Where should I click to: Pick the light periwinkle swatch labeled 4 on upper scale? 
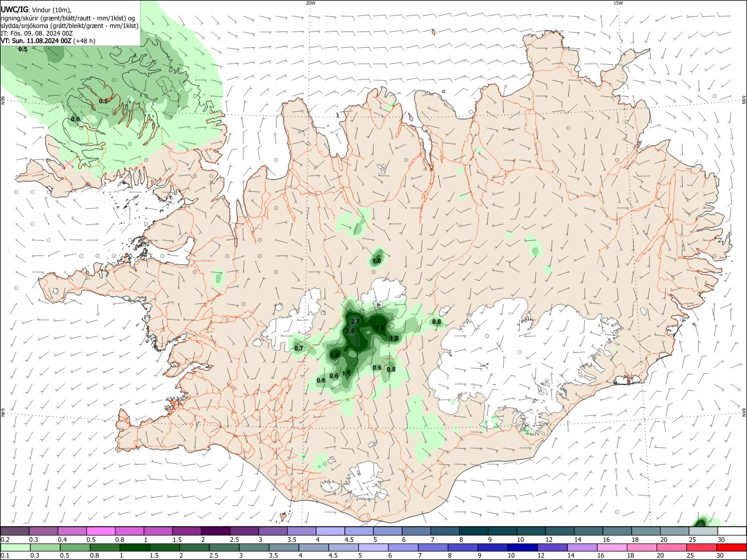click(x=330, y=531)
